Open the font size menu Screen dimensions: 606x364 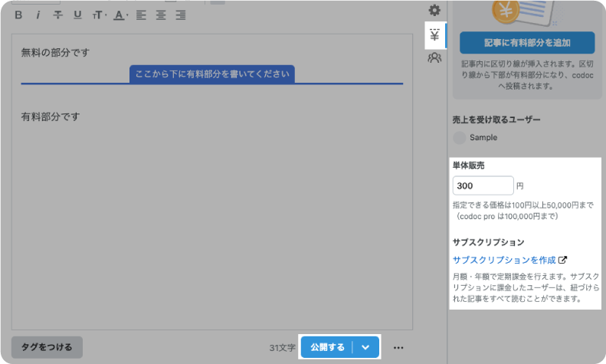point(98,15)
